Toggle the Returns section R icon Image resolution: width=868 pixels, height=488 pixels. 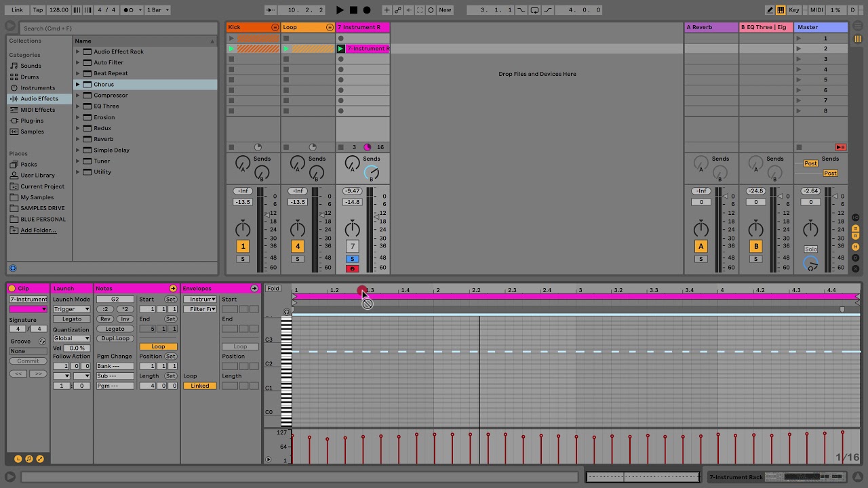tap(856, 237)
